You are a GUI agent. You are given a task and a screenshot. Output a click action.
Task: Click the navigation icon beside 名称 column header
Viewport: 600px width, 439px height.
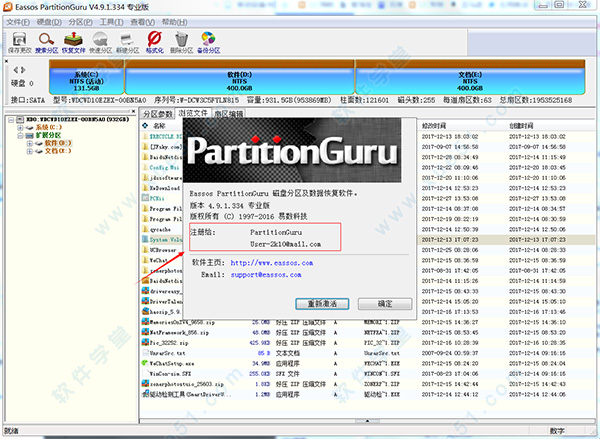click(145, 126)
